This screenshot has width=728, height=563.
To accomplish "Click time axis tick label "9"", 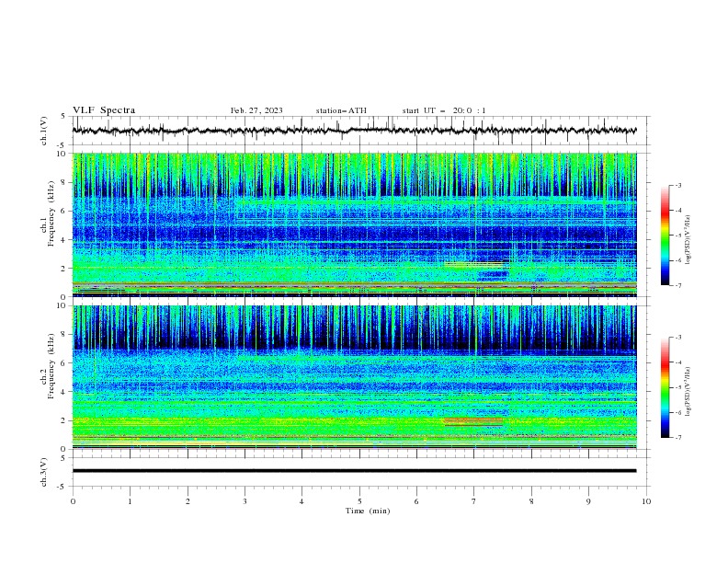I will point(588,501).
